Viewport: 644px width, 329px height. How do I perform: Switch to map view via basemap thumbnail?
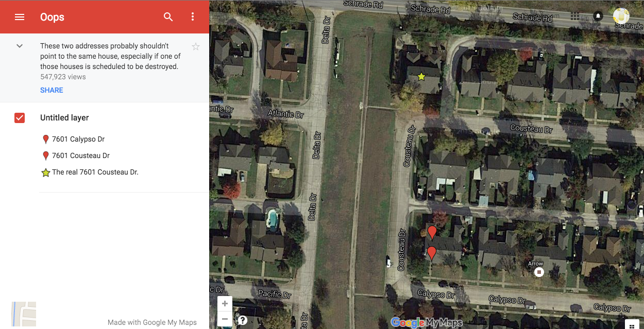24,314
